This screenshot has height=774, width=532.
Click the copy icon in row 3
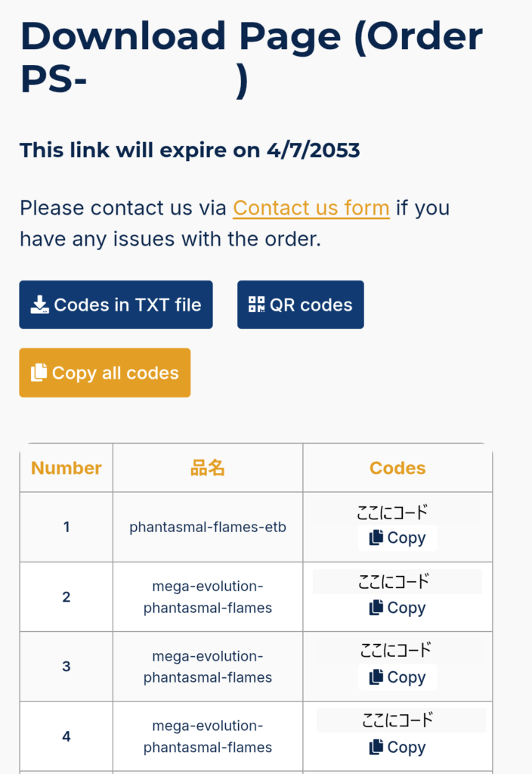(x=376, y=677)
